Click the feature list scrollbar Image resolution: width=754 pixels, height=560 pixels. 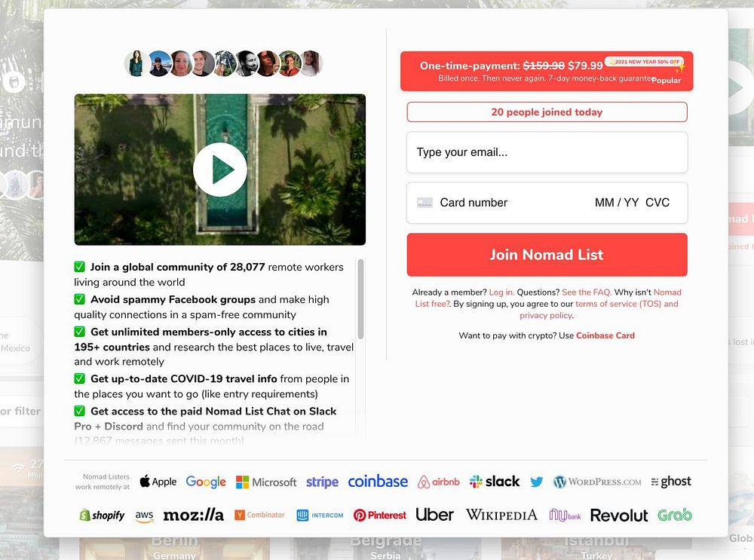(x=360, y=299)
